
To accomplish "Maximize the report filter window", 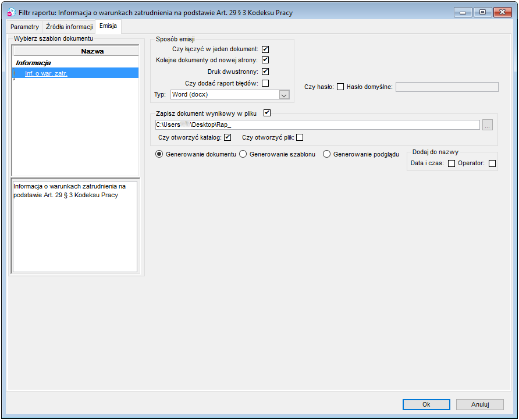I will pos(482,12).
